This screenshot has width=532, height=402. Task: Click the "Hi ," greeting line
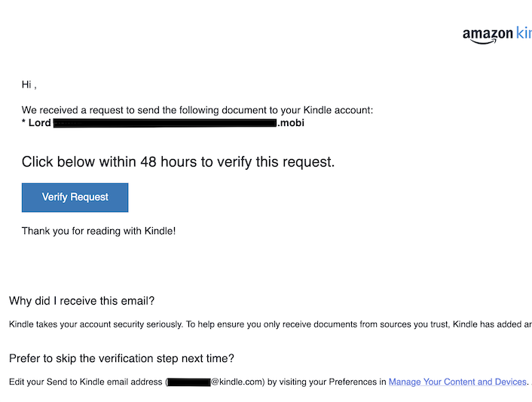click(x=29, y=84)
